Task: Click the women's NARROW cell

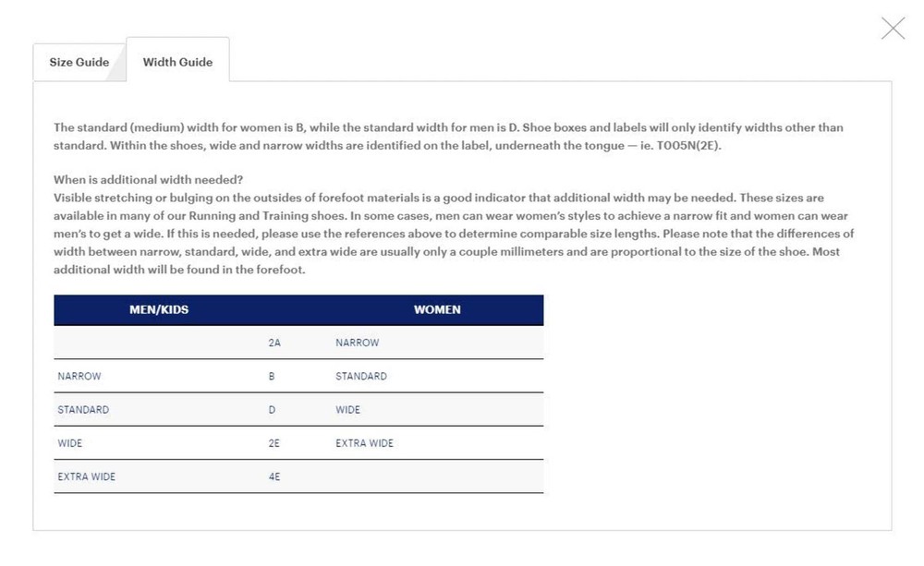Action: tap(358, 343)
